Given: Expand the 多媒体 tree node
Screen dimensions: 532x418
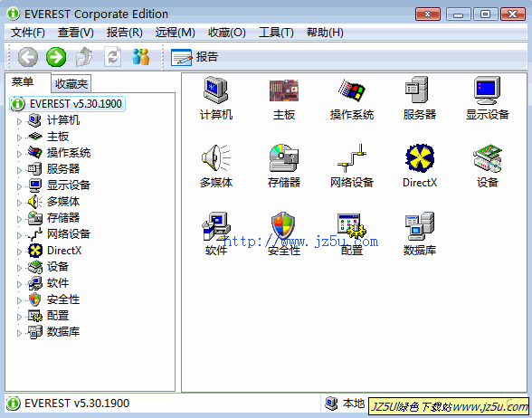Looking at the screenshot, I should (x=19, y=203).
